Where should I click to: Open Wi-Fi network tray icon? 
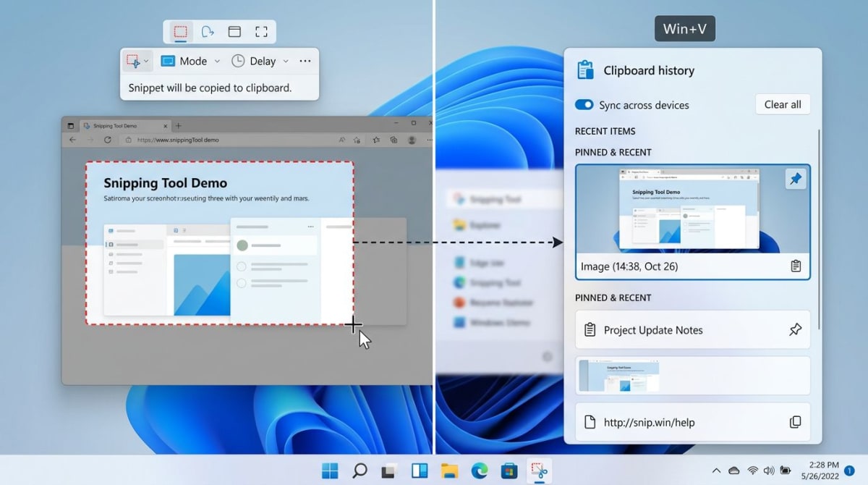coord(752,471)
